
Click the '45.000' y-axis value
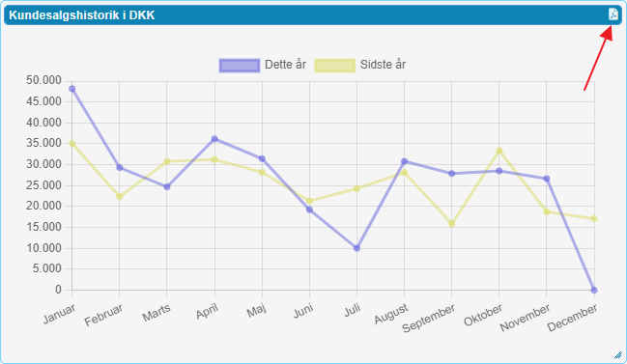click(x=44, y=101)
